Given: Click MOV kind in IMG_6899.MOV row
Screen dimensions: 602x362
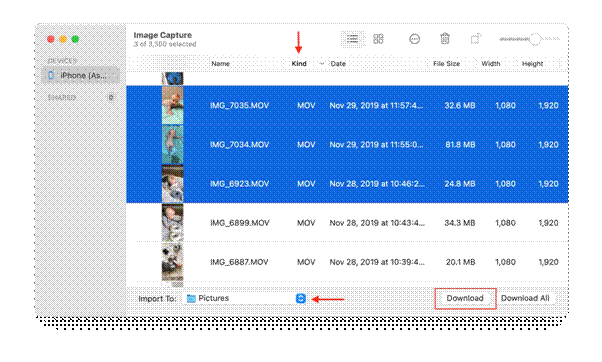Looking at the screenshot, I should click(306, 223).
